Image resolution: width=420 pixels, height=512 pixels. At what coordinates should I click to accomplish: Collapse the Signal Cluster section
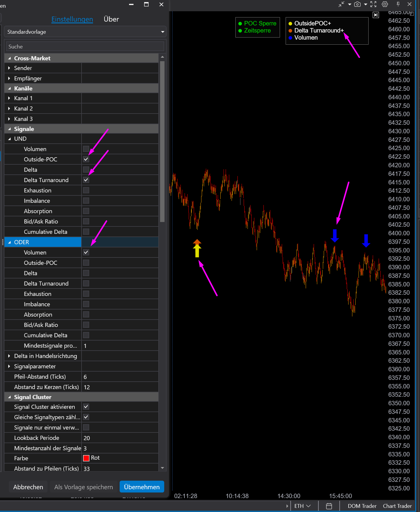click(9, 397)
